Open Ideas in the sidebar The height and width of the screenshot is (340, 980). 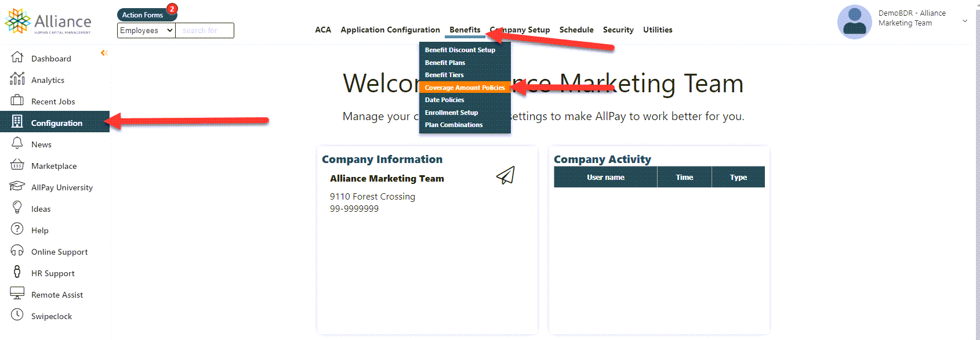[41, 209]
